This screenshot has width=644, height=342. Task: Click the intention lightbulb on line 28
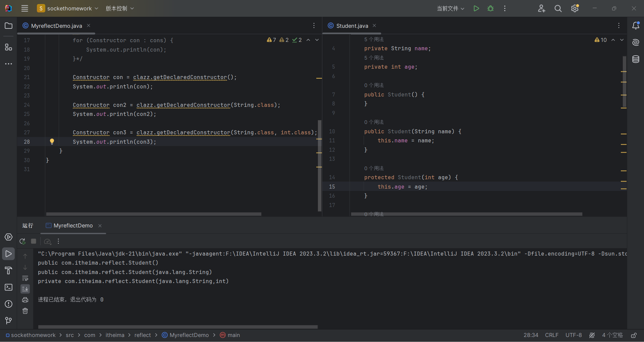click(x=52, y=141)
